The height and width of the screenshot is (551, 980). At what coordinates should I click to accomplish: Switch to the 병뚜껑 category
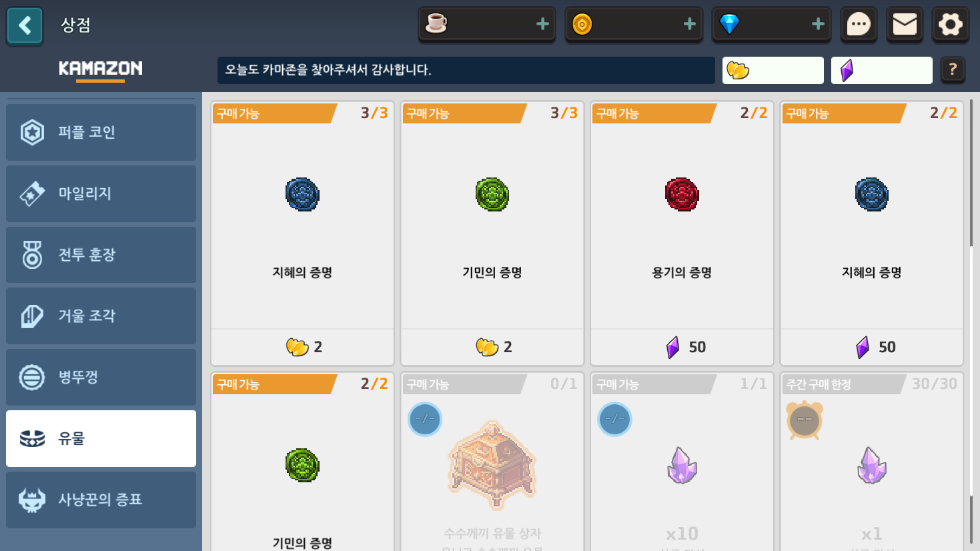(101, 377)
